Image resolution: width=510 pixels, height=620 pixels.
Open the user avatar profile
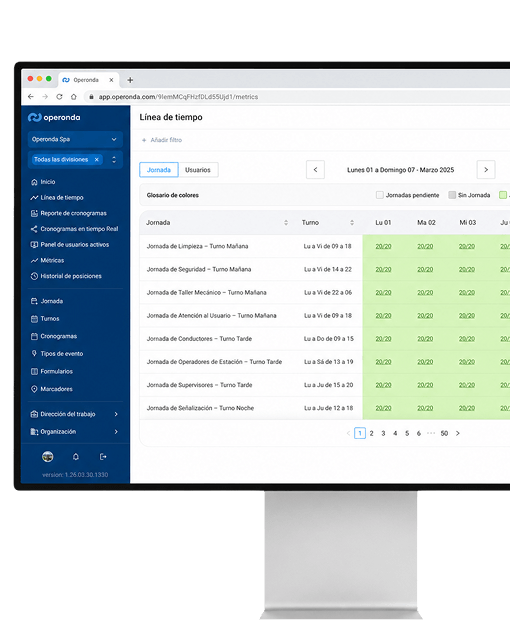[x=48, y=457]
